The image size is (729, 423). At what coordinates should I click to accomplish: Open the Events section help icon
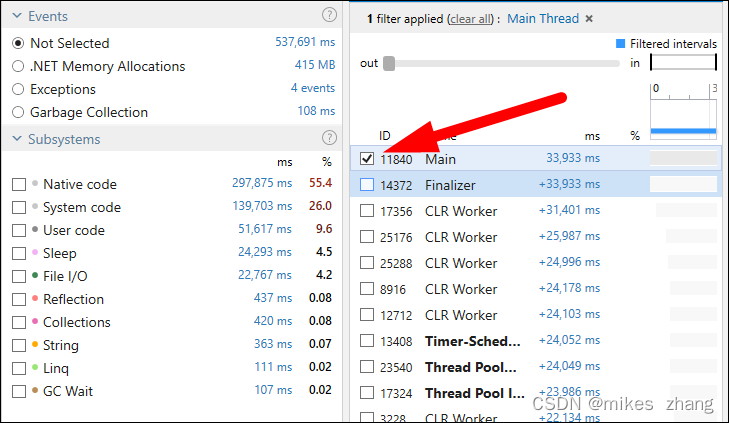pyautogui.click(x=329, y=15)
